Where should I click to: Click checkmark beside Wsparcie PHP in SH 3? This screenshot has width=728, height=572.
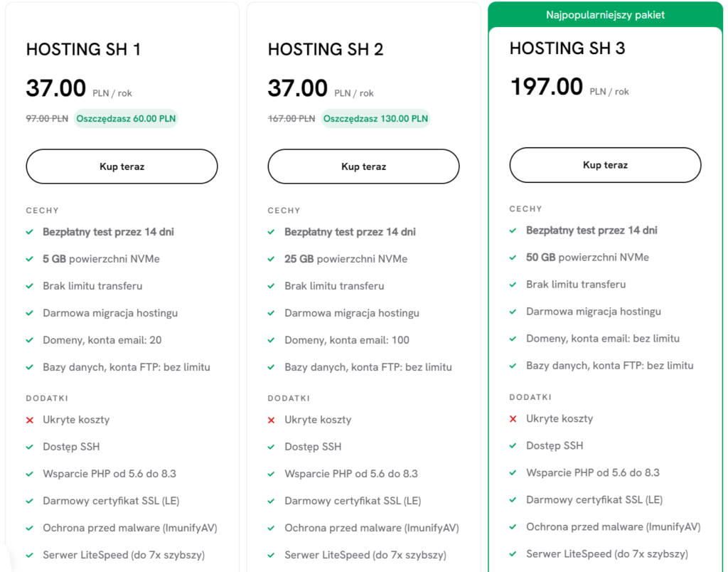(513, 473)
